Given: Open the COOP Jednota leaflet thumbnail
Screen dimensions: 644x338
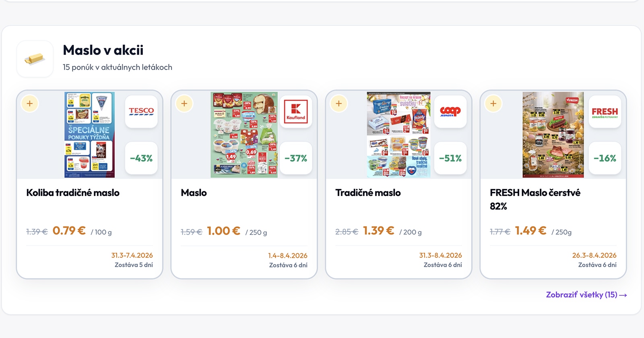Looking at the screenshot, I should pos(398,135).
